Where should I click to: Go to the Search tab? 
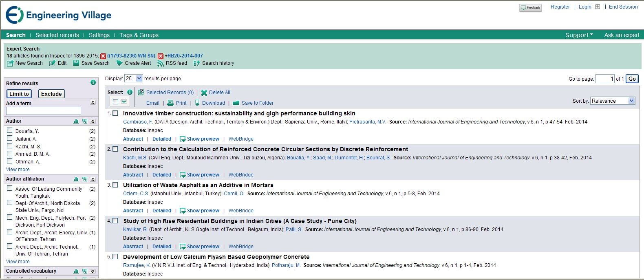click(x=16, y=35)
